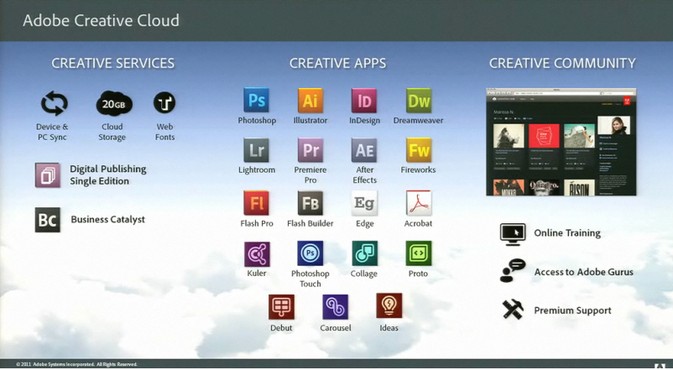Select the Edge Eg icon
The image size is (673, 370).
click(x=364, y=203)
